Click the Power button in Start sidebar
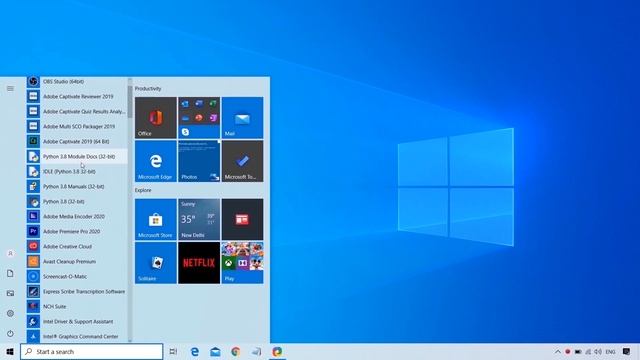This screenshot has height=360, width=640. [10, 333]
